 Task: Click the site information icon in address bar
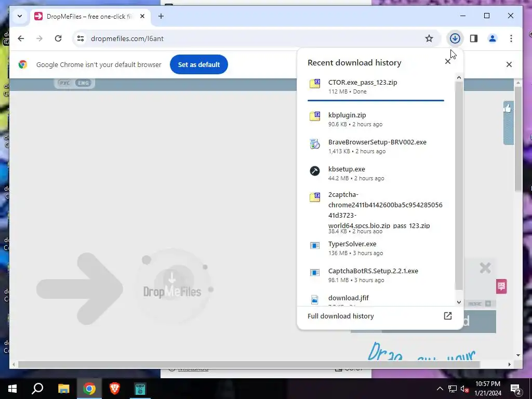[x=81, y=38]
